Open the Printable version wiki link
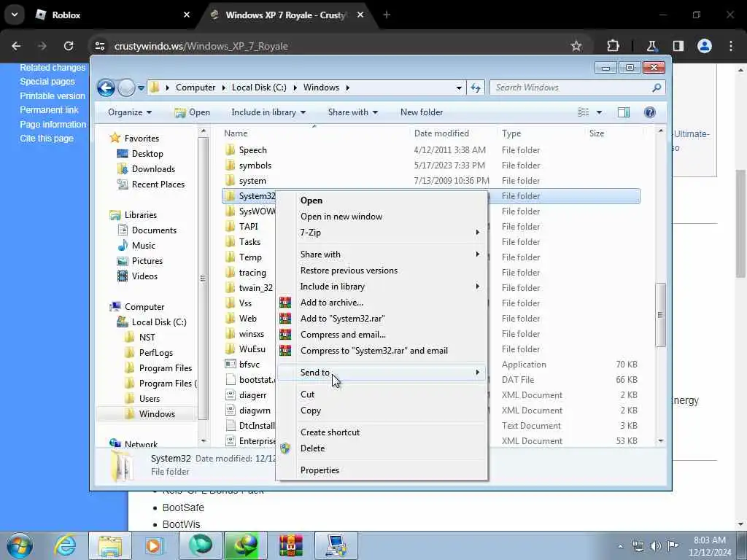The width and height of the screenshot is (747, 560). [x=53, y=96]
